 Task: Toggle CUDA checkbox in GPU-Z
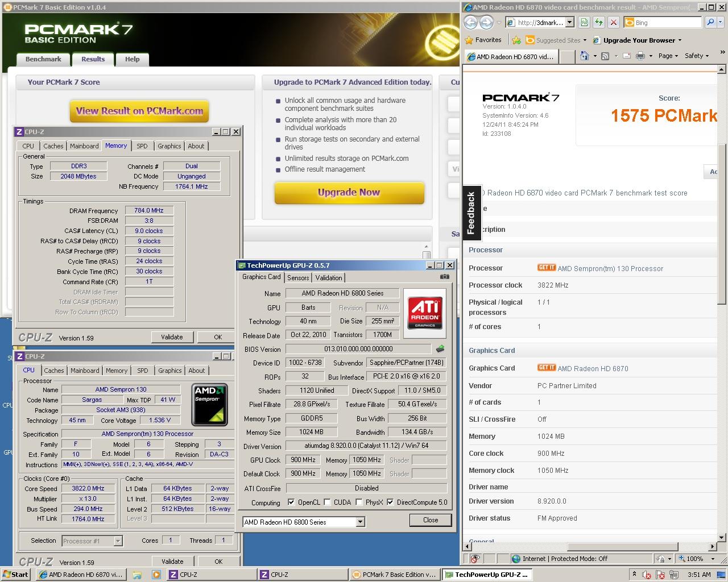pyautogui.click(x=327, y=502)
